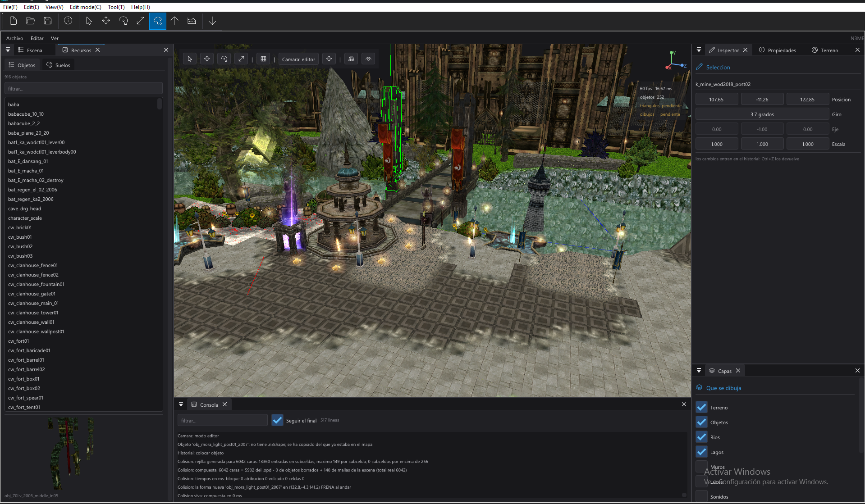Close the Capas tab
This screenshot has height=504, width=865.
point(738,371)
